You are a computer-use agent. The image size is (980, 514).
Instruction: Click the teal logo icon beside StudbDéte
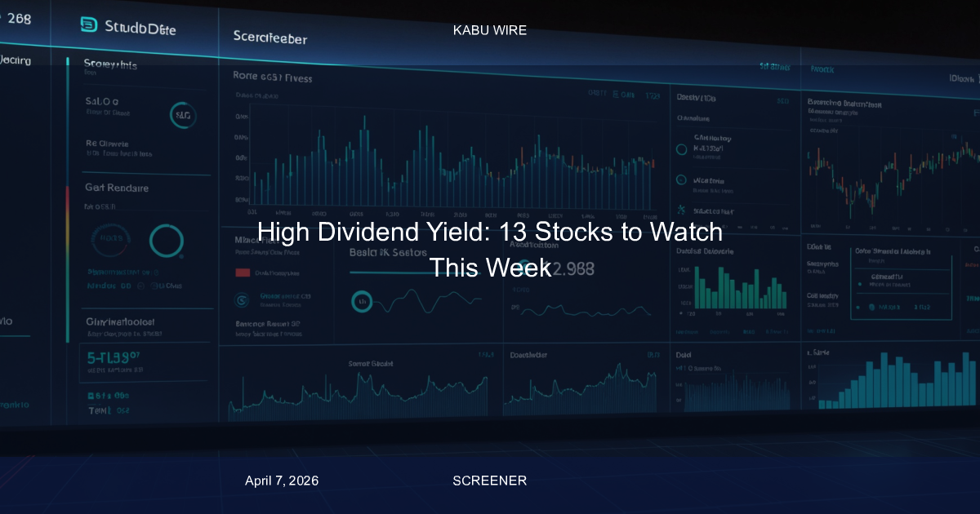(89, 25)
